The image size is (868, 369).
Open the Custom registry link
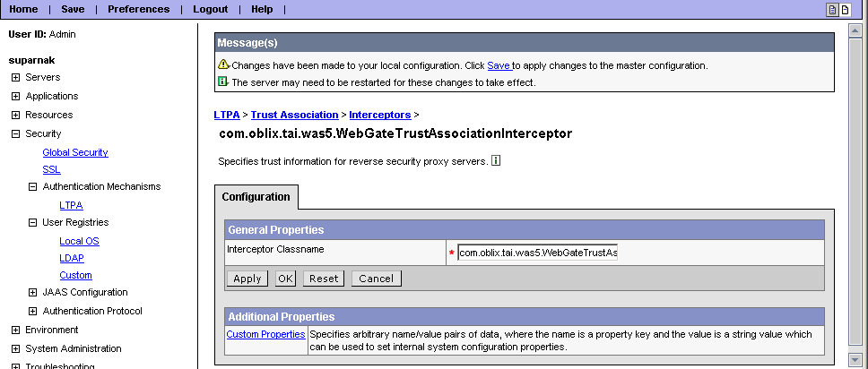pyautogui.click(x=76, y=275)
